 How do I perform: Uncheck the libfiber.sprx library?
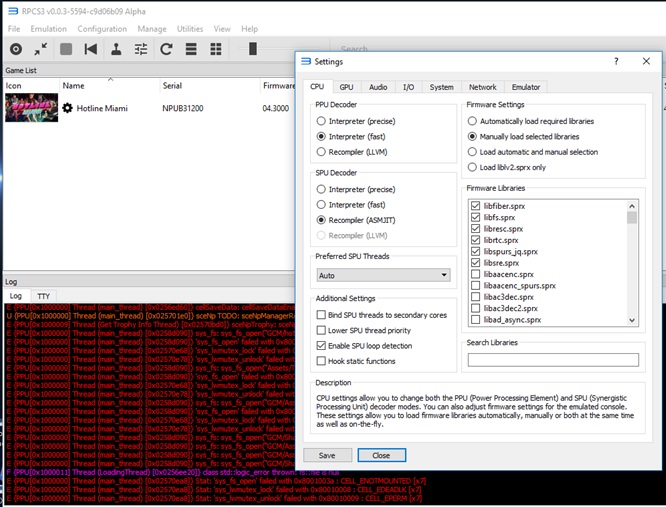[476, 206]
